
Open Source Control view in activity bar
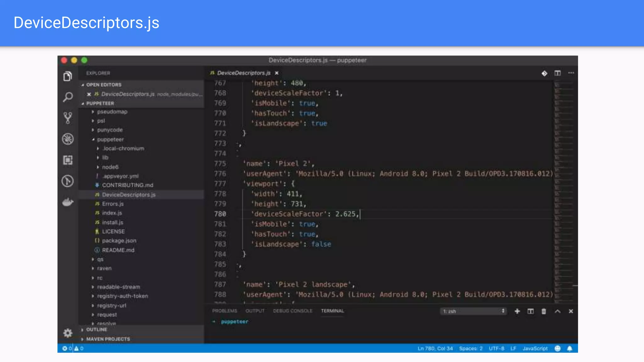tap(68, 118)
